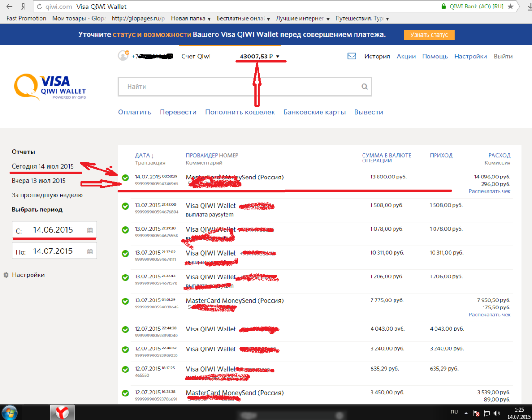Image resolution: width=532 pixels, height=420 pixels.
Task: Click the green lock icon beside QIWI Bank
Action: 443,7
